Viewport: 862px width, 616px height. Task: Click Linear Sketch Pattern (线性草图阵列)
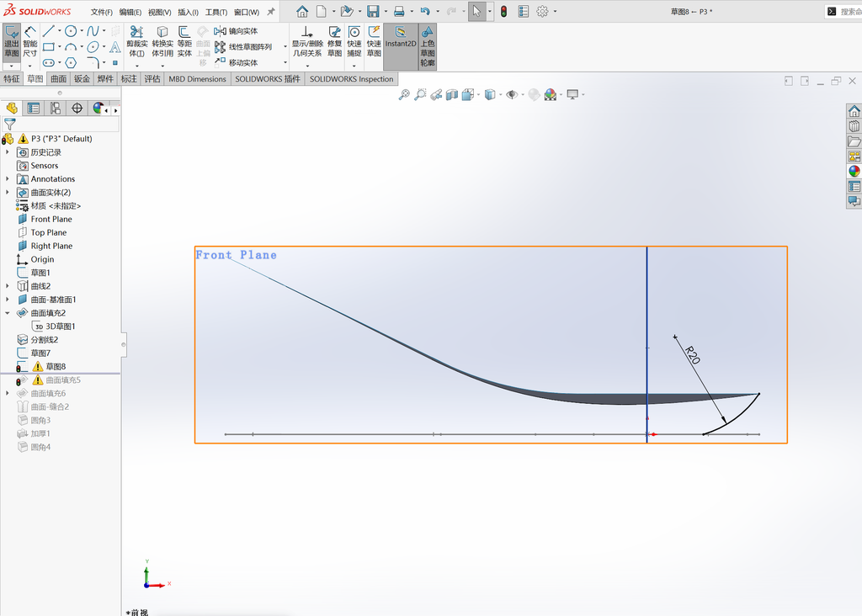coord(243,47)
